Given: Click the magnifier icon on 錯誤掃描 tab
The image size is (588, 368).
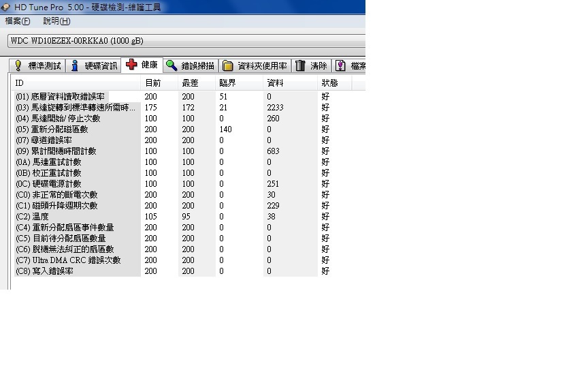Looking at the screenshot, I should tap(171, 65).
